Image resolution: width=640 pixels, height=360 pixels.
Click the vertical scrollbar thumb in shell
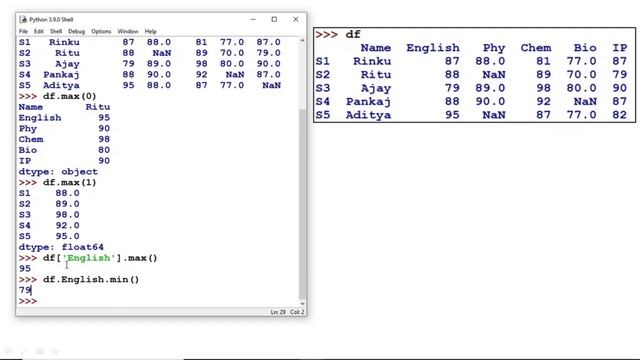coord(302,204)
